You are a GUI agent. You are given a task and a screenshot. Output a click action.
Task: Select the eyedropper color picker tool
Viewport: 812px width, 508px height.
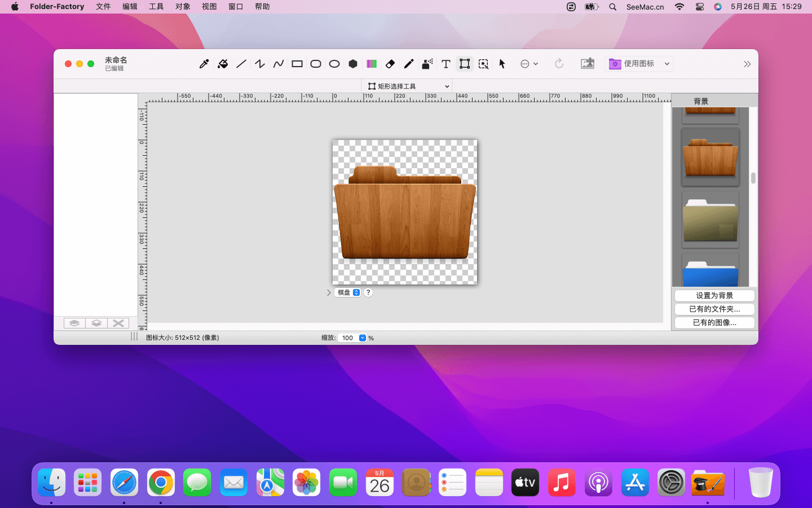204,64
